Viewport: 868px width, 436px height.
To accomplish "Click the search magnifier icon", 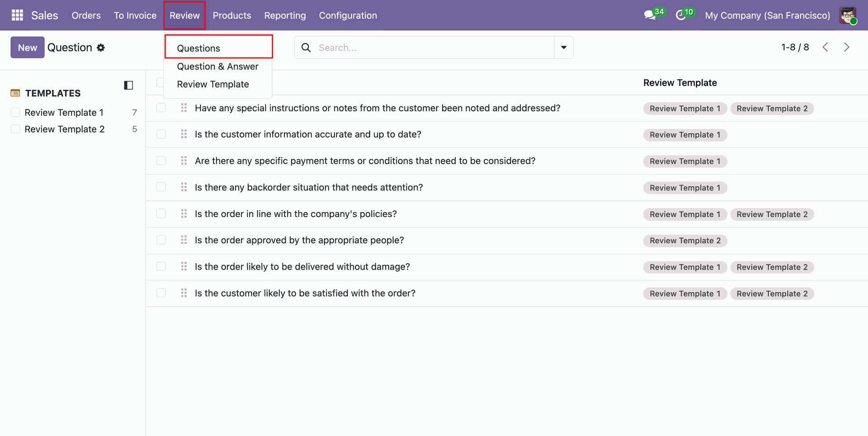I will [306, 47].
